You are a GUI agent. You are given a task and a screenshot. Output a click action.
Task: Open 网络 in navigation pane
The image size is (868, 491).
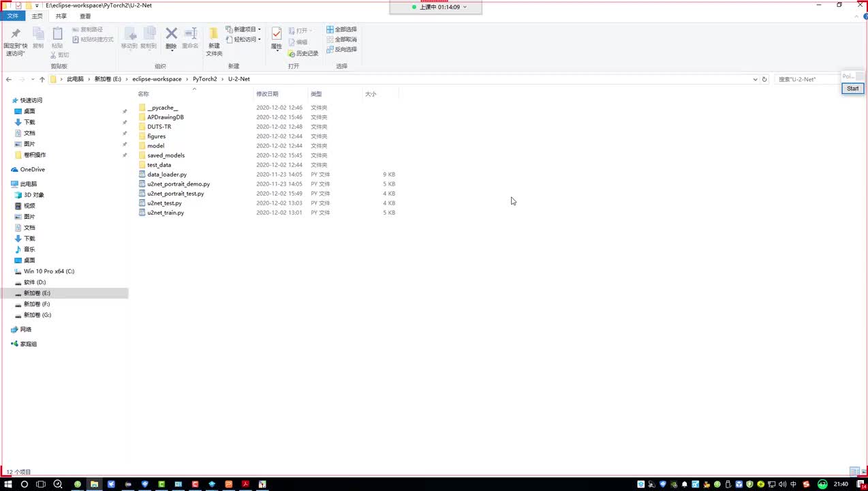coord(25,329)
